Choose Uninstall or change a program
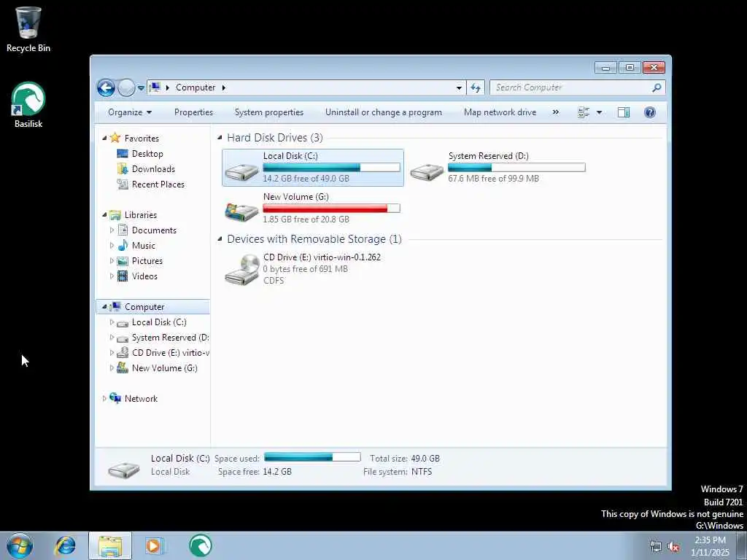 pyautogui.click(x=384, y=112)
